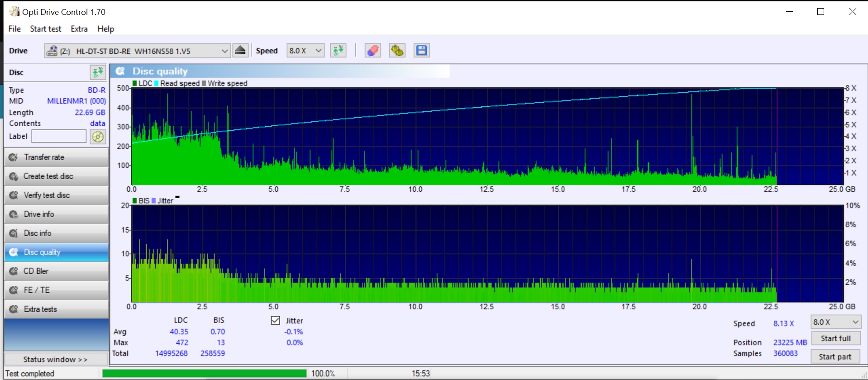Open the Help menu
This screenshot has width=868, height=380.
click(105, 28)
